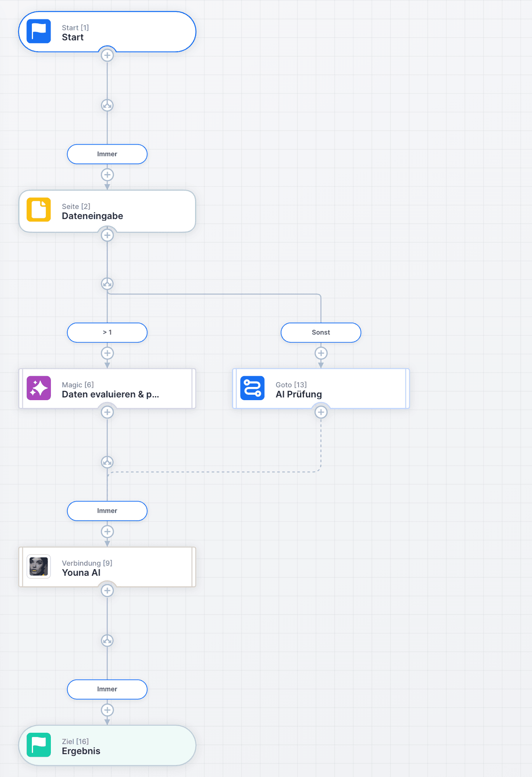Click the green flag icon of Ergebnis
Image resolution: width=532 pixels, height=777 pixels.
point(38,745)
